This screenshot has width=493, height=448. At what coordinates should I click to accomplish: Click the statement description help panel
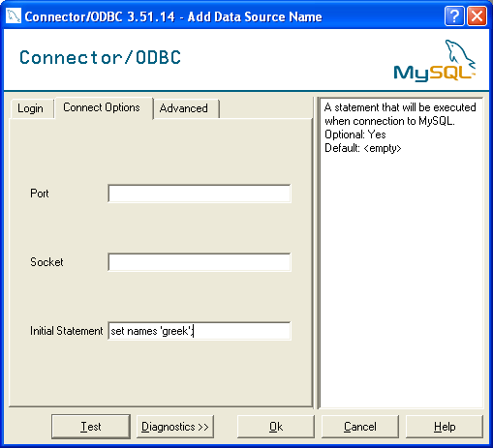pyautogui.click(x=400, y=253)
